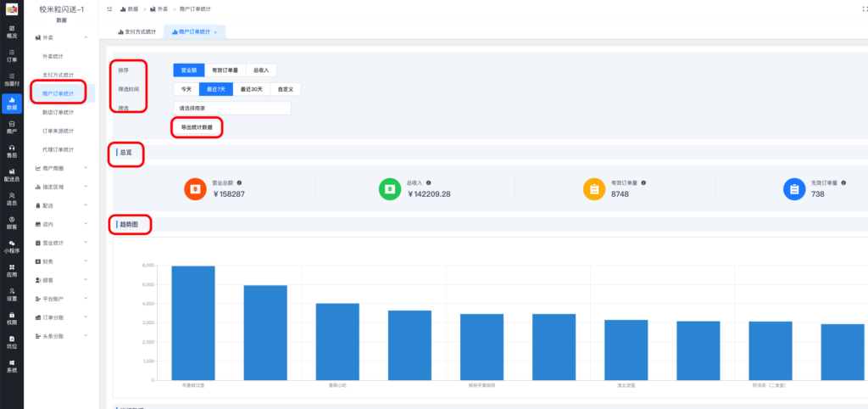868x409 pixels.
Task: Go to 订单 orders section
Action: tap(12, 56)
